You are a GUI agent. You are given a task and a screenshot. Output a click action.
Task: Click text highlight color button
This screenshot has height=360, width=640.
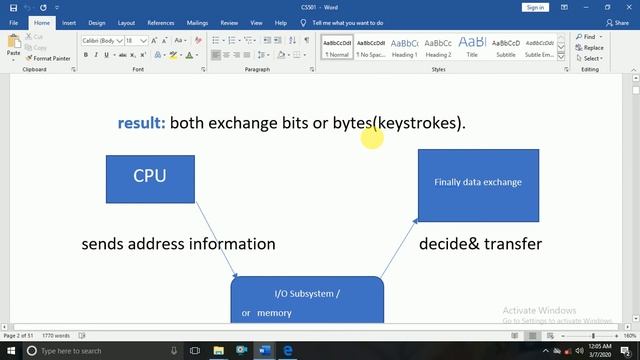(173, 55)
